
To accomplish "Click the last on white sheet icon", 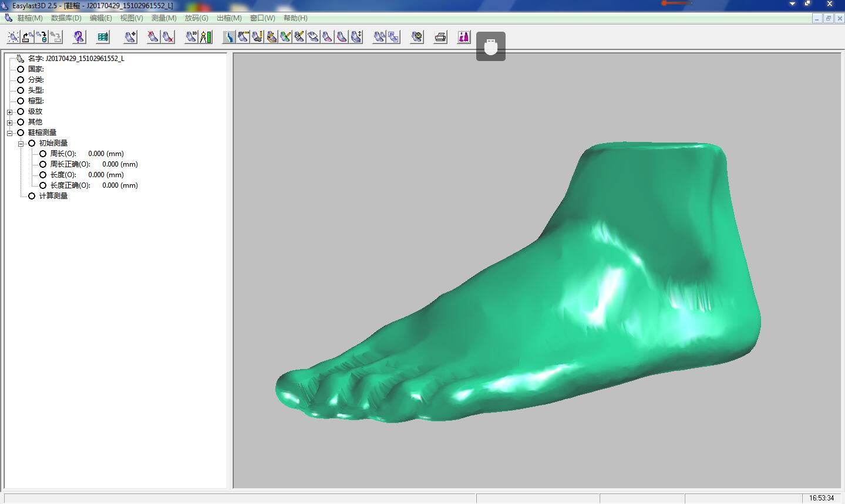I will tap(314, 37).
